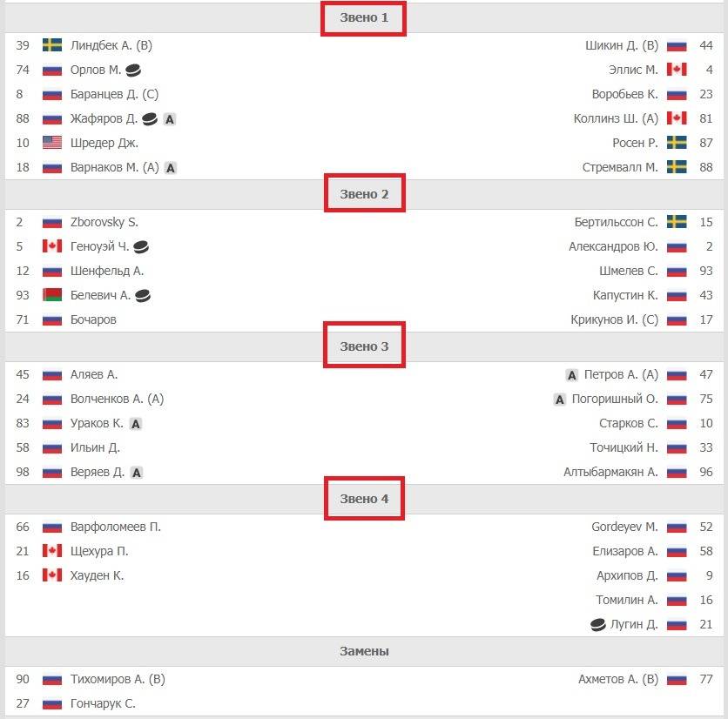Click the Swedish flag next to Линдбек А.
Image resolution: width=728 pixels, height=719 pixels.
tap(51, 45)
